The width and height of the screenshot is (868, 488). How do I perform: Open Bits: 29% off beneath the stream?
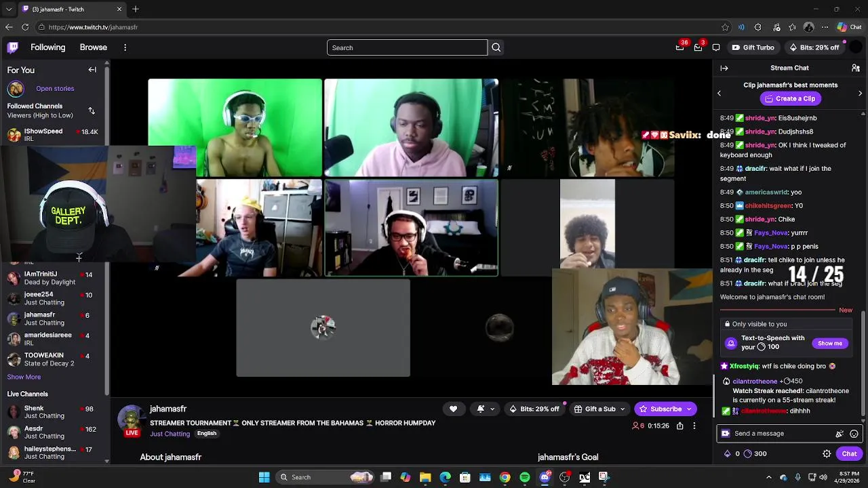(534, 409)
